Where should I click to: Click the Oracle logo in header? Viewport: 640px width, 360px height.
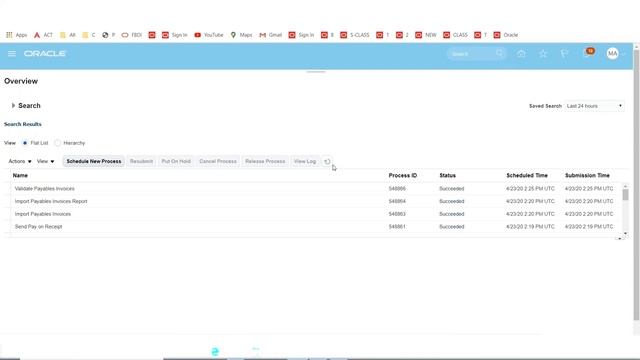[x=45, y=53]
